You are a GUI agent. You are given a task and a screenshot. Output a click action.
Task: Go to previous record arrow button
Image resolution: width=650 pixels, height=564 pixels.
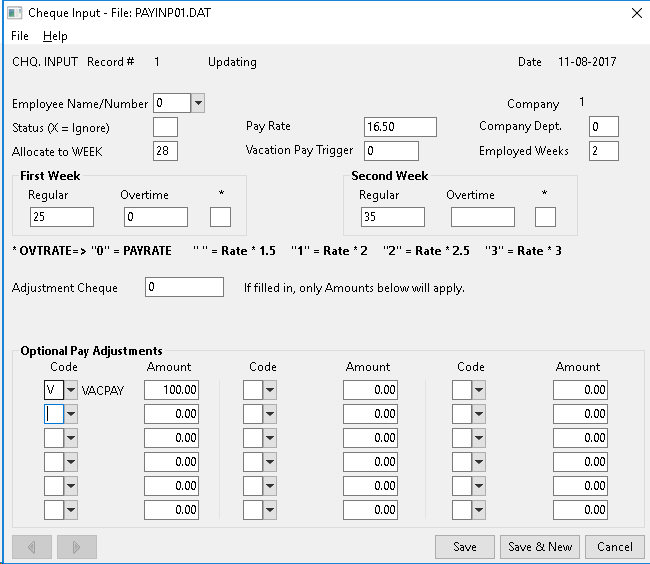[x=32, y=547]
